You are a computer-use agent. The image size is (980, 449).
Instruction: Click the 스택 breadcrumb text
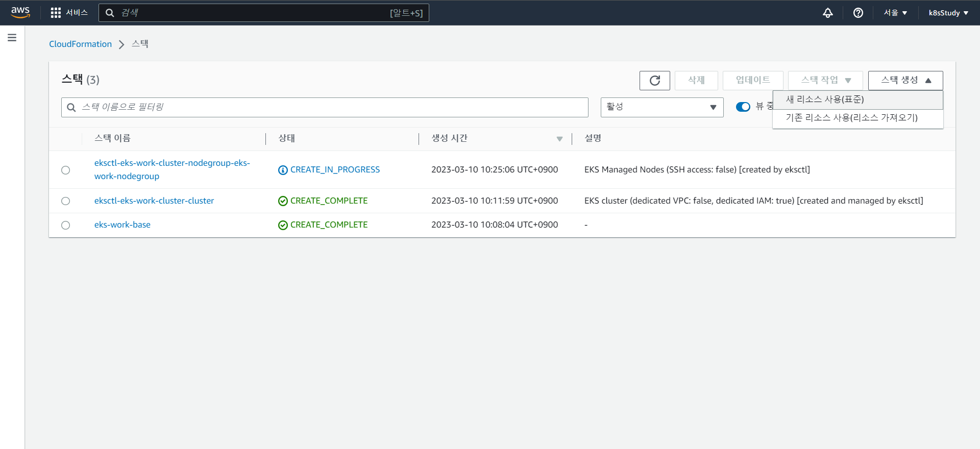[x=140, y=44]
